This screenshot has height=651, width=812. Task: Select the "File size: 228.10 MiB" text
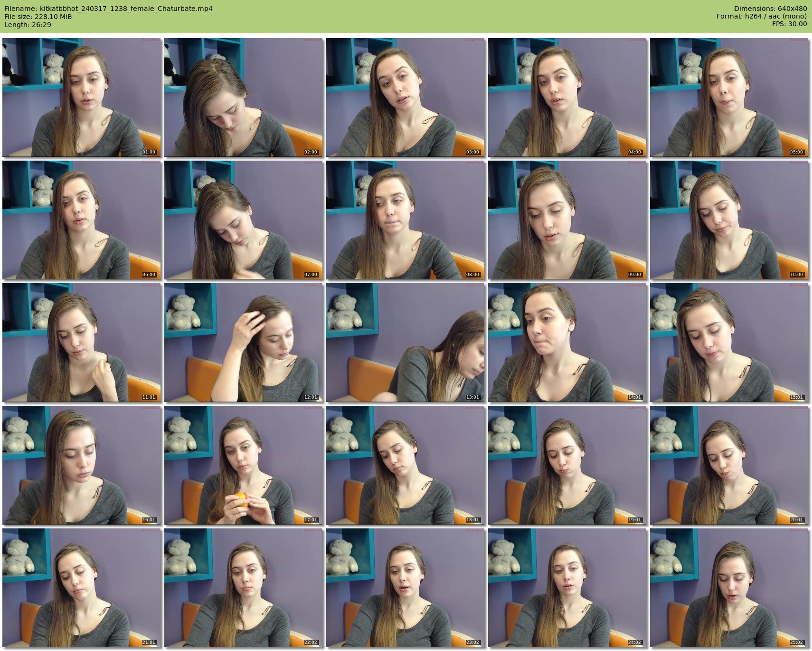click(38, 17)
